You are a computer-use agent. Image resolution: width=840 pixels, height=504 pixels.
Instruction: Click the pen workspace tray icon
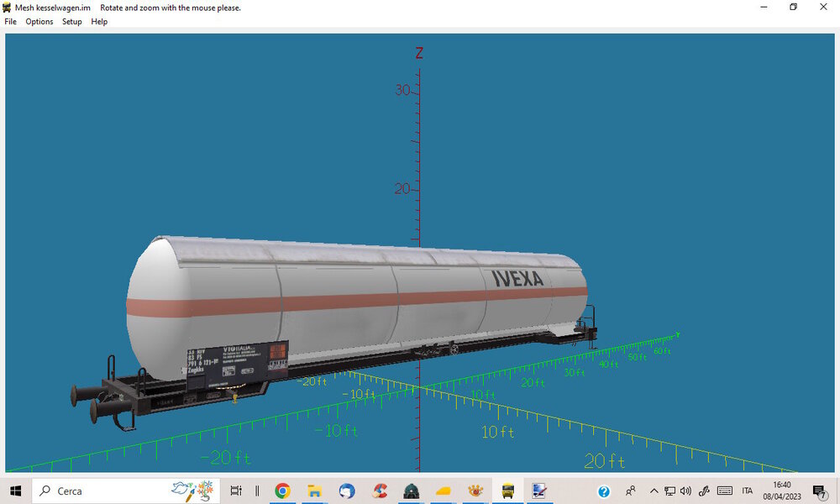704,491
